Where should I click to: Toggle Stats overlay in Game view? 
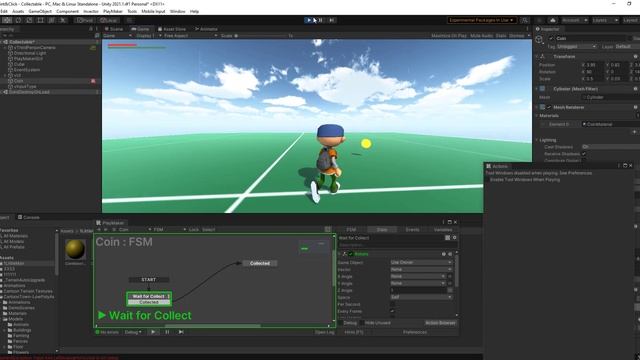(x=501, y=36)
